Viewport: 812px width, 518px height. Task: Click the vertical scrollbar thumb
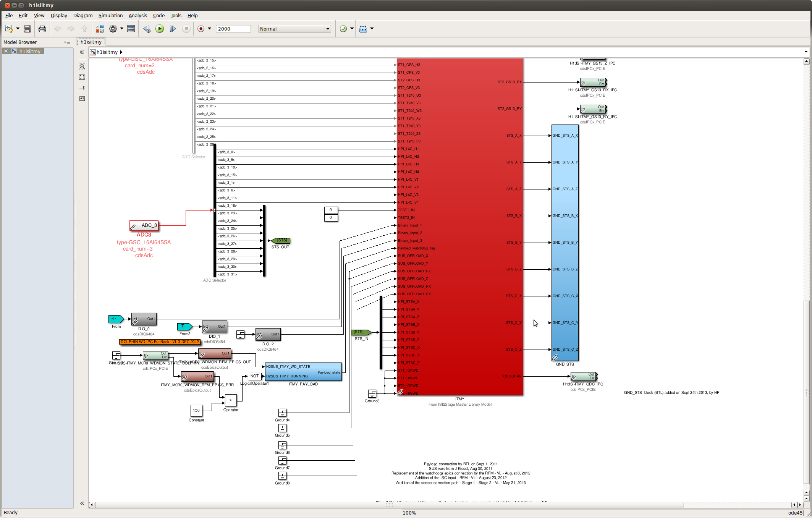click(x=806, y=392)
